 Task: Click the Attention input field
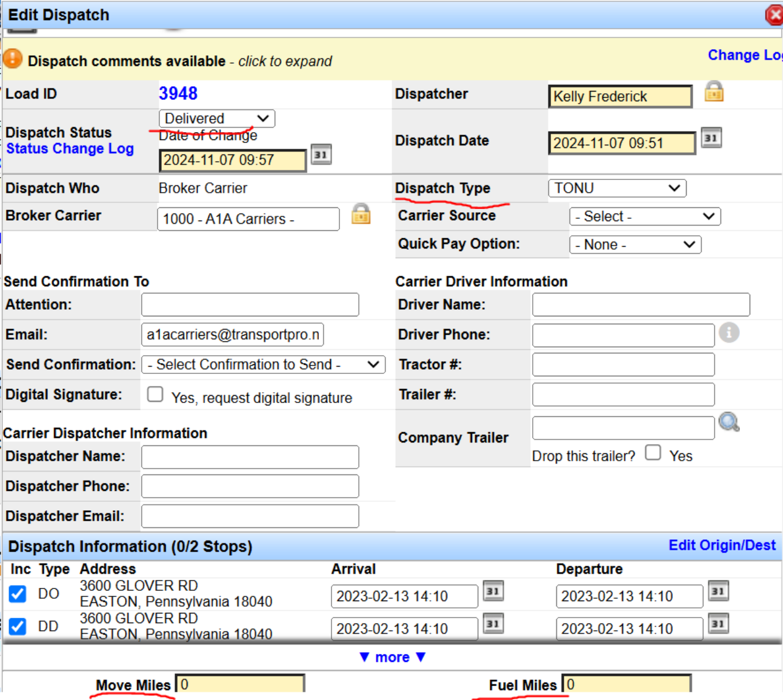click(250, 304)
